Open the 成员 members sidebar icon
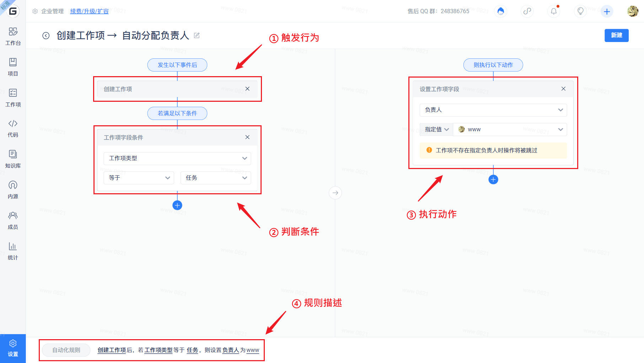The image size is (644, 363). [13, 220]
